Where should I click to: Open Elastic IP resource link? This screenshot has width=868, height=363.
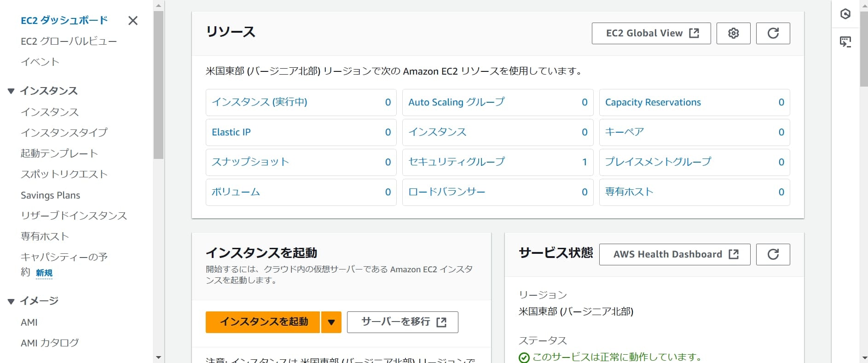pos(231,132)
